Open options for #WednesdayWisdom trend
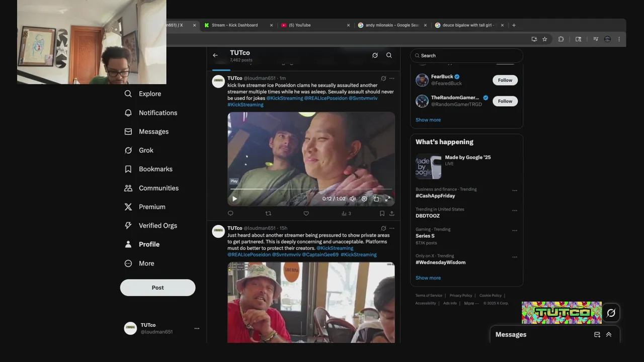 click(514, 257)
